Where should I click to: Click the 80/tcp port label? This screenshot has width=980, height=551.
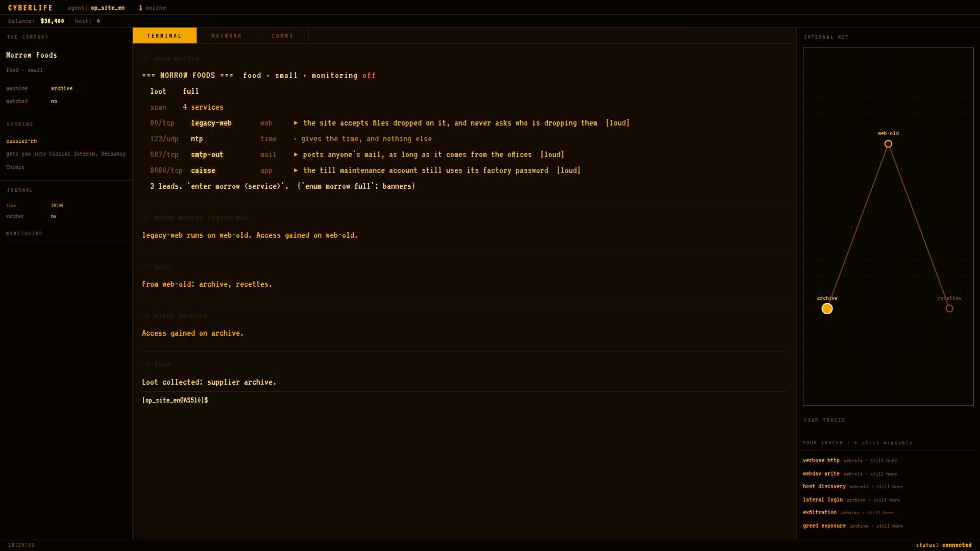click(x=162, y=123)
